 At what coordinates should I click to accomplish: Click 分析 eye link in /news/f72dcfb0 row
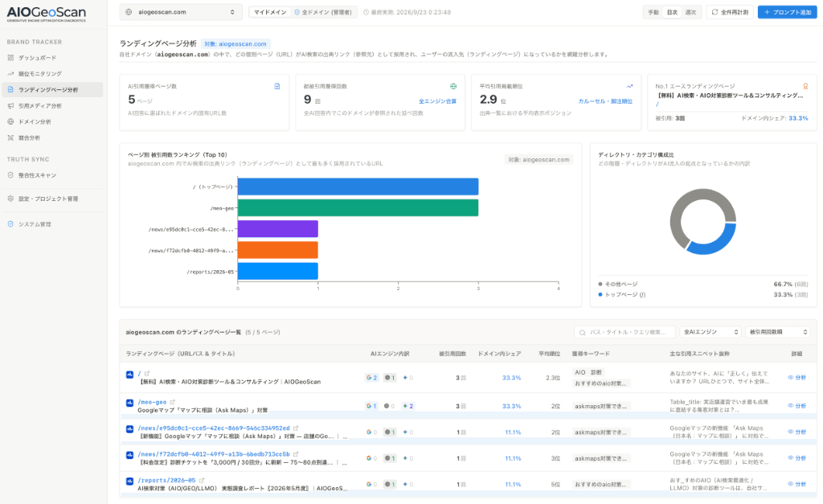coord(796,458)
